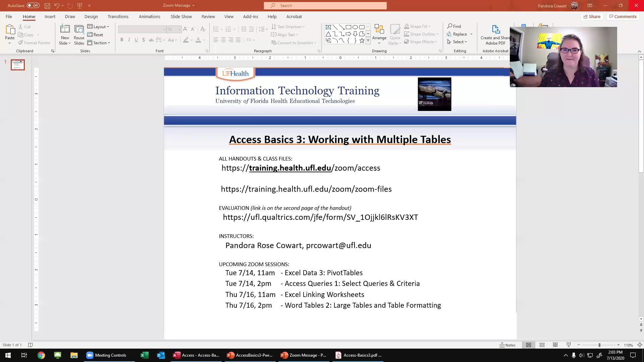This screenshot has width=644, height=362.
Task: Open the Slide Show menu
Action: click(x=181, y=16)
